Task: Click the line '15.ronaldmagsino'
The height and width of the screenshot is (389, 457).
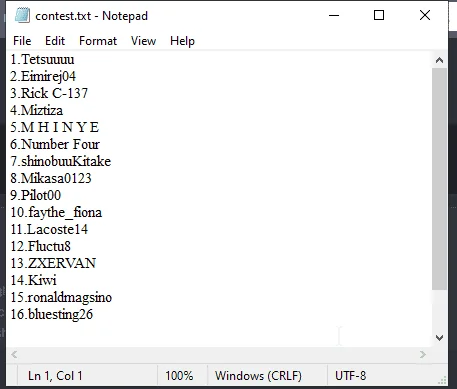Action: (61, 298)
